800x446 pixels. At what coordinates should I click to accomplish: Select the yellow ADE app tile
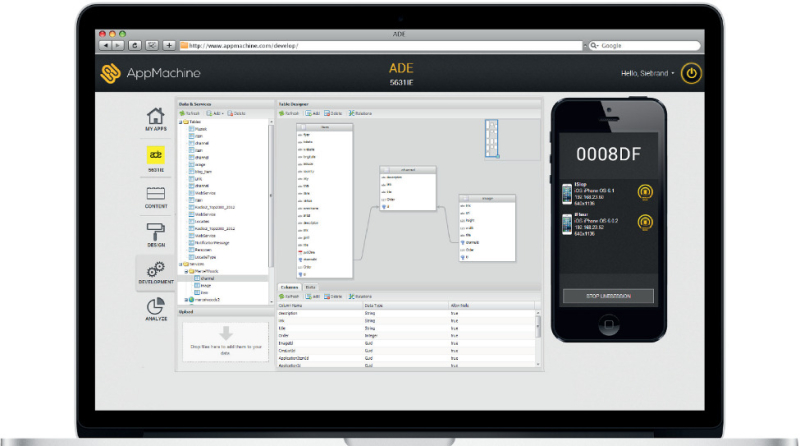point(156,155)
